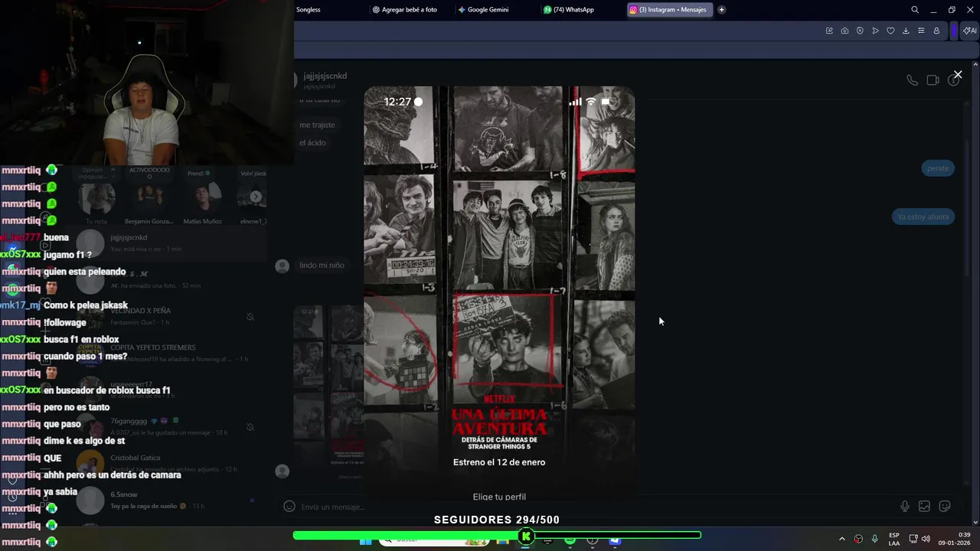Viewport: 980px width, 551px height.
Task: Open bookmarks heart icon in toolbar
Action: click(890, 31)
